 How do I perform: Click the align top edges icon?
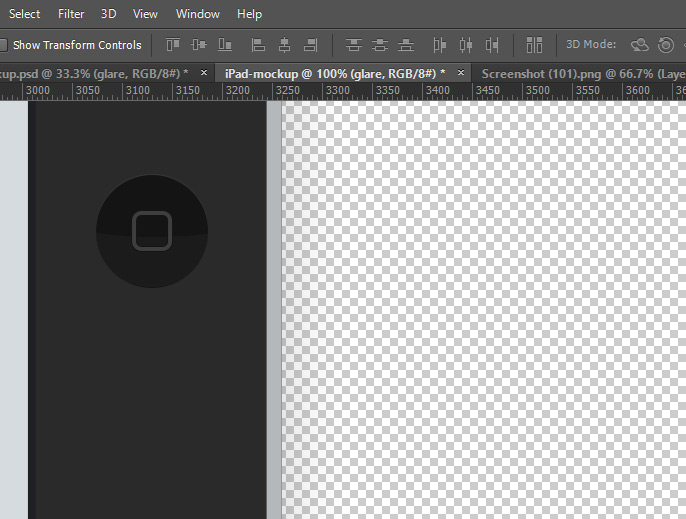pos(173,45)
